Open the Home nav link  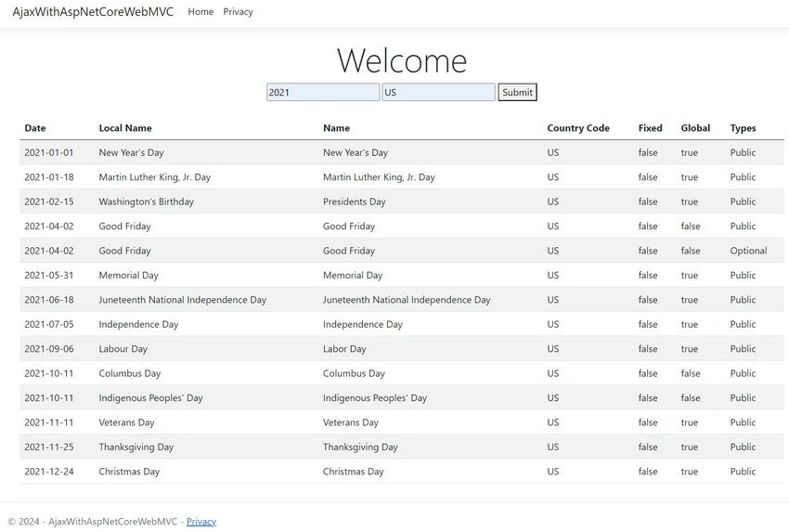pyautogui.click(x=200, y=11)
